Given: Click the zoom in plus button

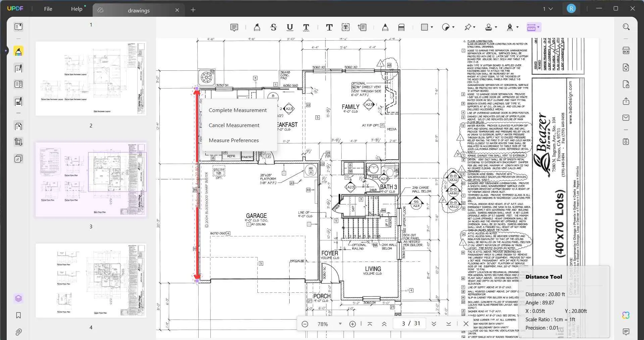Looking at the screenshot, I should point(352,324).
